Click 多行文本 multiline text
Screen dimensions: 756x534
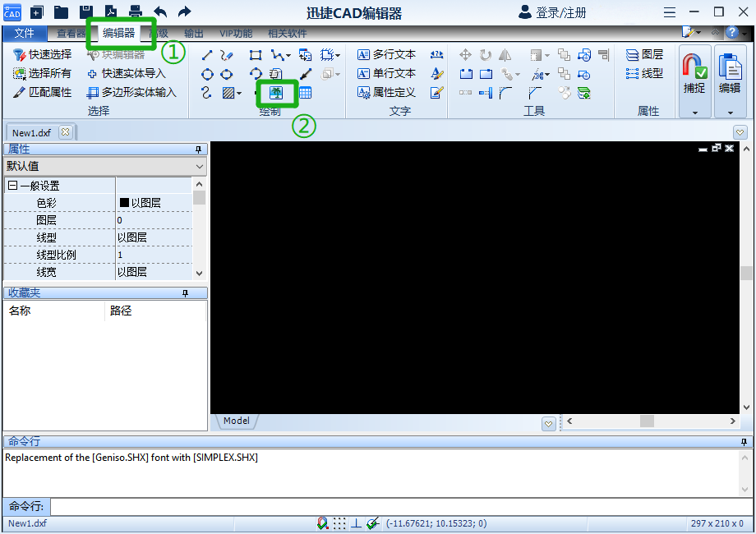tap(387, 54)
